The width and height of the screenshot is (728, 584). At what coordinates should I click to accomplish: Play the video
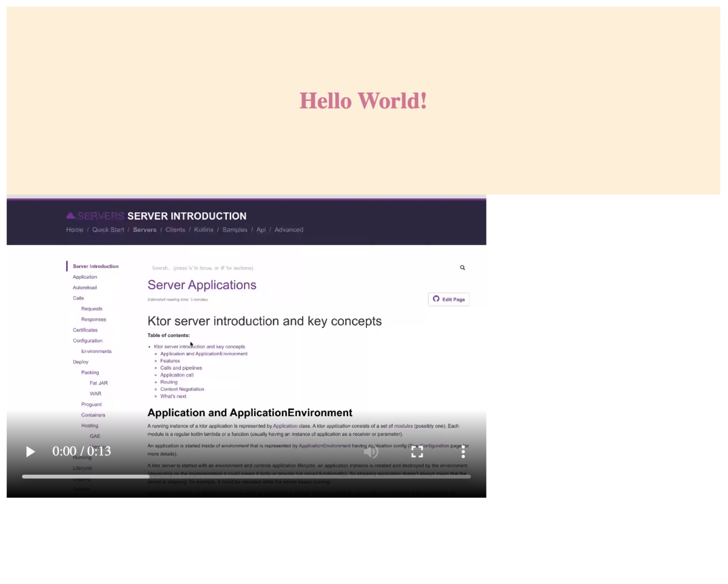[30, 452]
